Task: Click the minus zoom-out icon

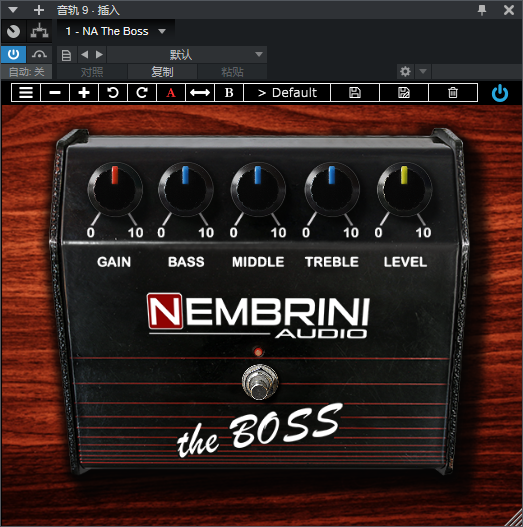Action: tap(55, 92)
